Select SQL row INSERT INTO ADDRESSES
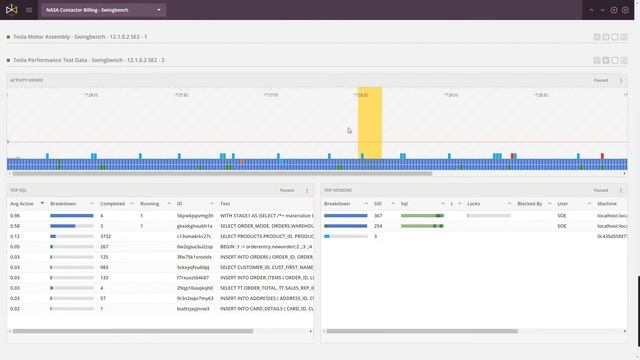This screenshot has width=640, height=360. pos(160,298)
